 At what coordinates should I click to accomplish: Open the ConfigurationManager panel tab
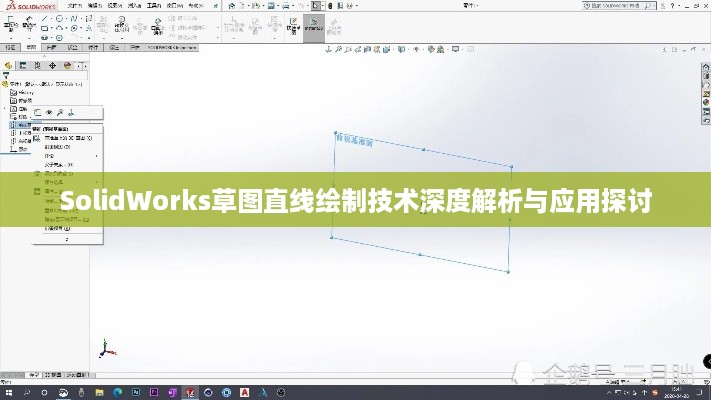[x=38, y=66]
